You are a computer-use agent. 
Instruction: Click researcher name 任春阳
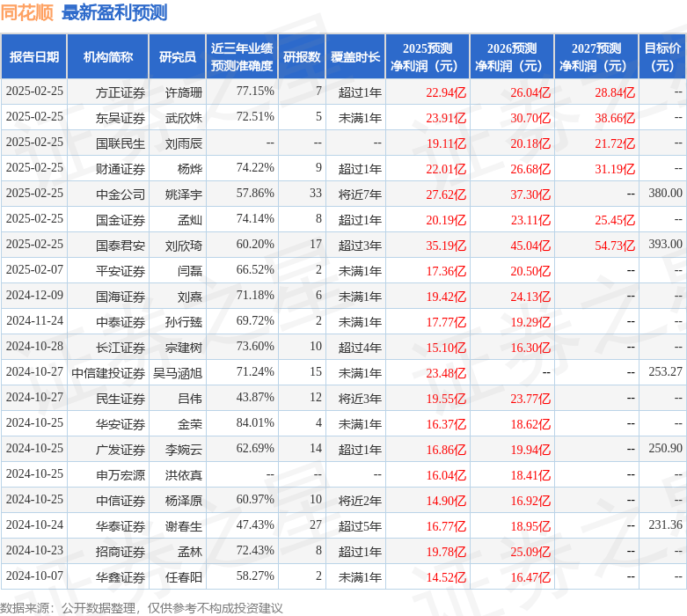pyautogui.click(x=184, y=576)
